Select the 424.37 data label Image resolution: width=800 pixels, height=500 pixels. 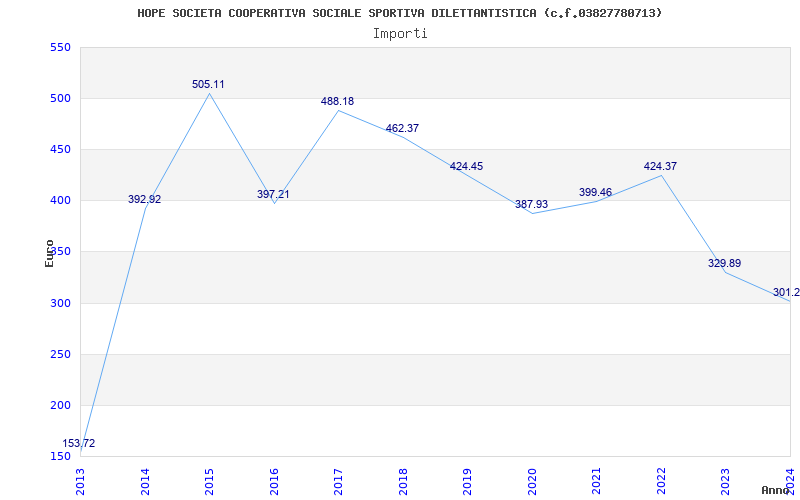coord(660,166)
